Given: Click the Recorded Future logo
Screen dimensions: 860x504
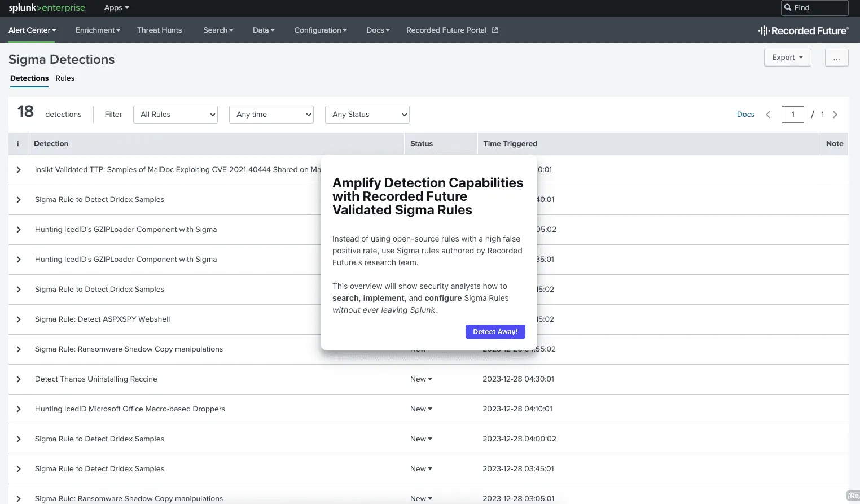Looking at the screenshot, I should pos(803,31).
